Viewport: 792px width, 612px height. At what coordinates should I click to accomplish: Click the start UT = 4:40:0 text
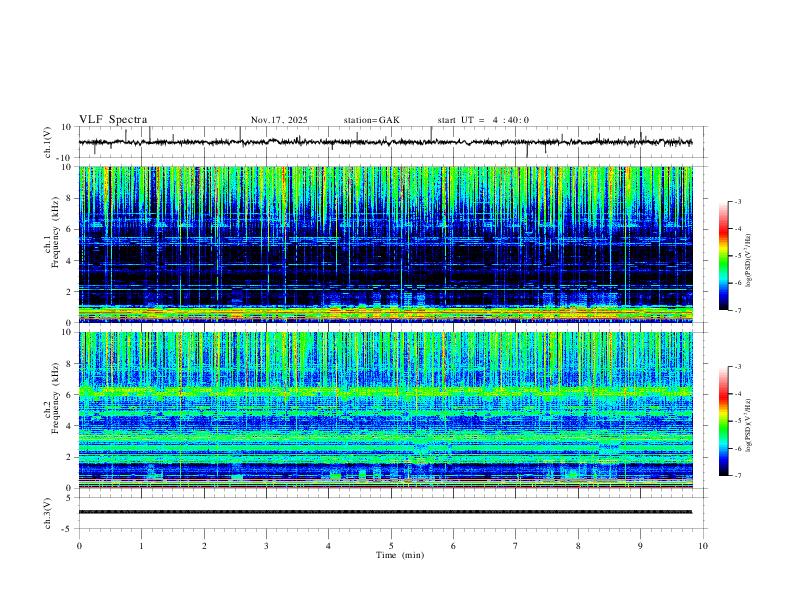(x=483, y=120)
